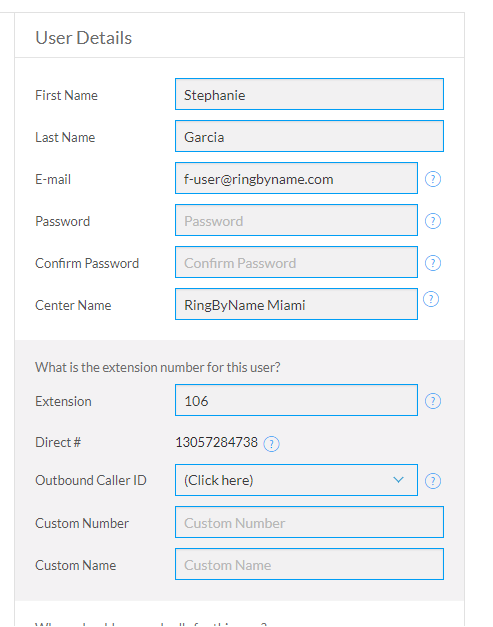Click the help icon beside Extension field
This screenshot has height=627, width=493.
coord(433,401)
